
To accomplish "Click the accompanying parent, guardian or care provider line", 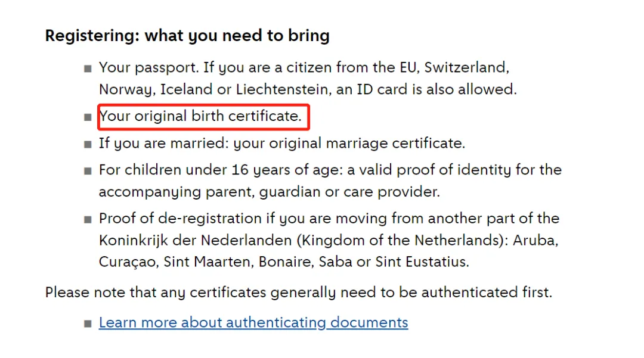I will pos(270,192).
